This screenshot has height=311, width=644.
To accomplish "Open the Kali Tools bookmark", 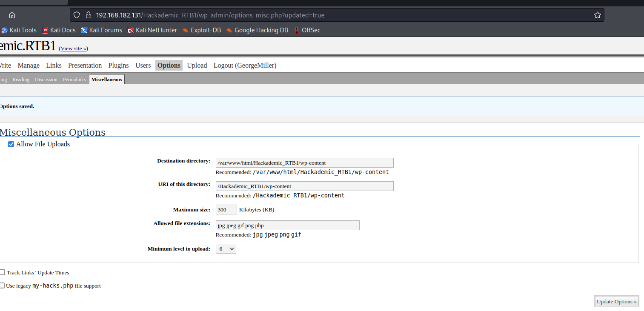I will pos(19,30).
